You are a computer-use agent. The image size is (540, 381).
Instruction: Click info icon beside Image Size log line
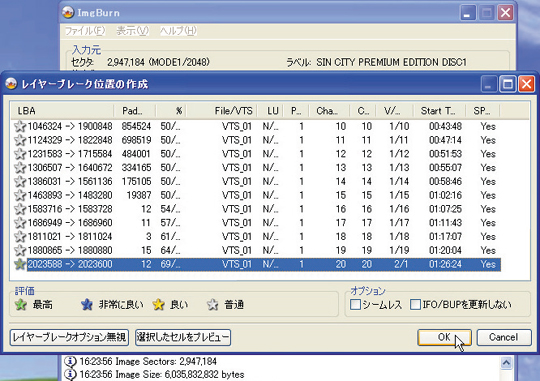click(70, 374)
